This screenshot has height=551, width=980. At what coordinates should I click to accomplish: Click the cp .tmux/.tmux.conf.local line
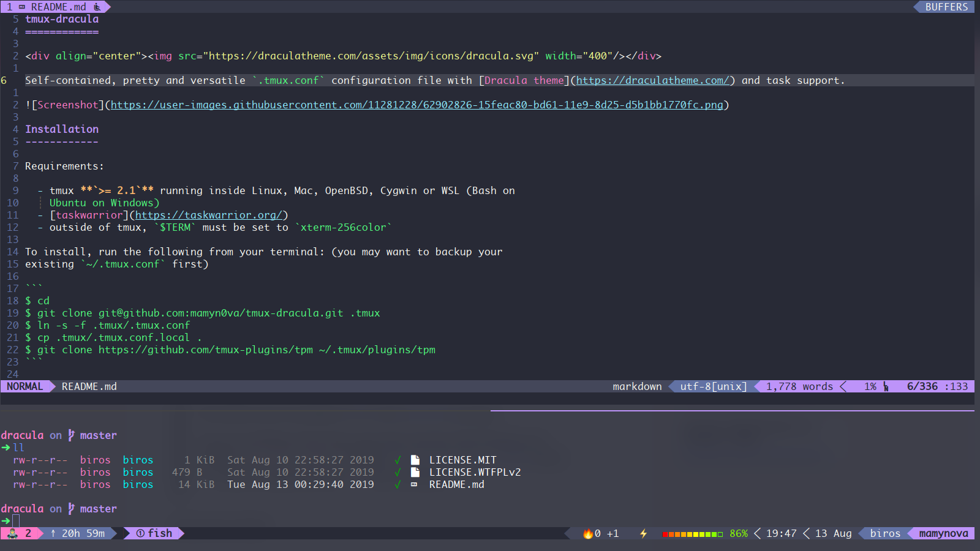tap(113, 337)
